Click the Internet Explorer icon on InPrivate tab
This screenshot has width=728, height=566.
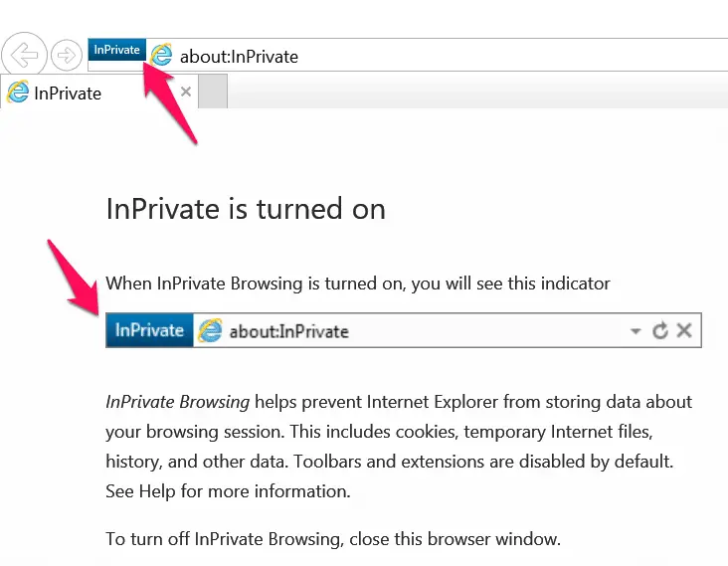click(x=18, y=92)
